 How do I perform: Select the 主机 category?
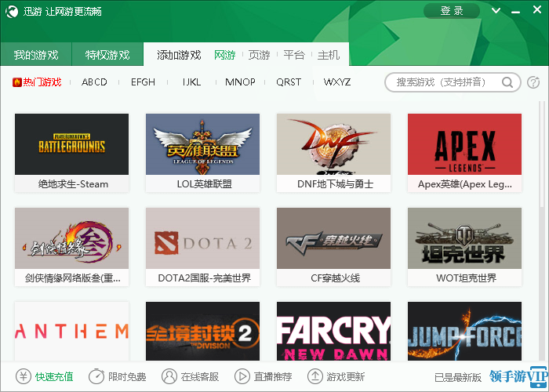pos(329,55)
